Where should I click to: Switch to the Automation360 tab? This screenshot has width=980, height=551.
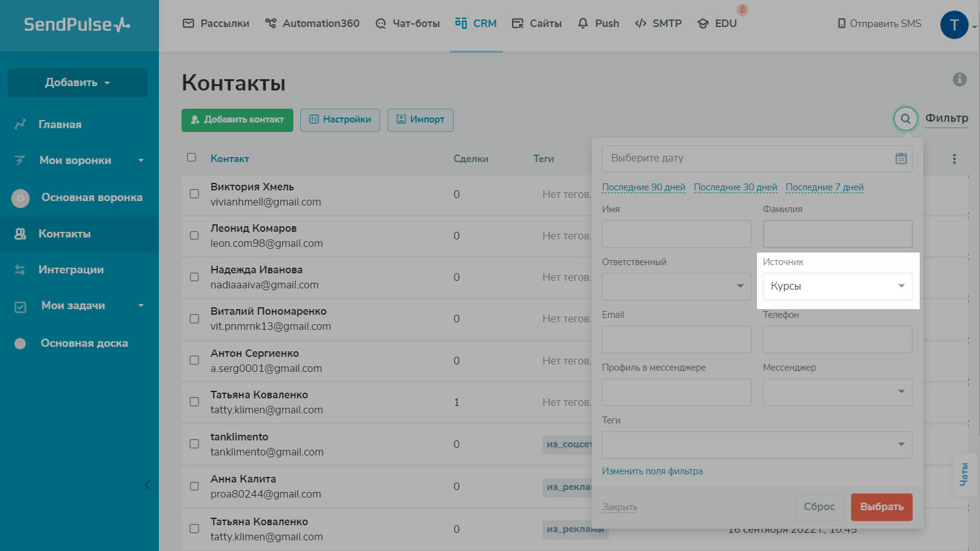click(312, 23)
